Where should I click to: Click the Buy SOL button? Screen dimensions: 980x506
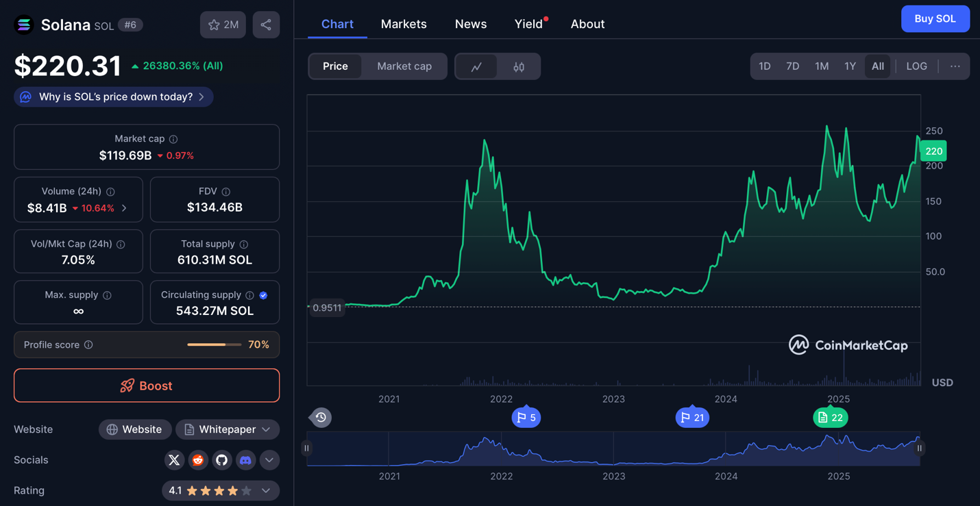click(935, 18)
